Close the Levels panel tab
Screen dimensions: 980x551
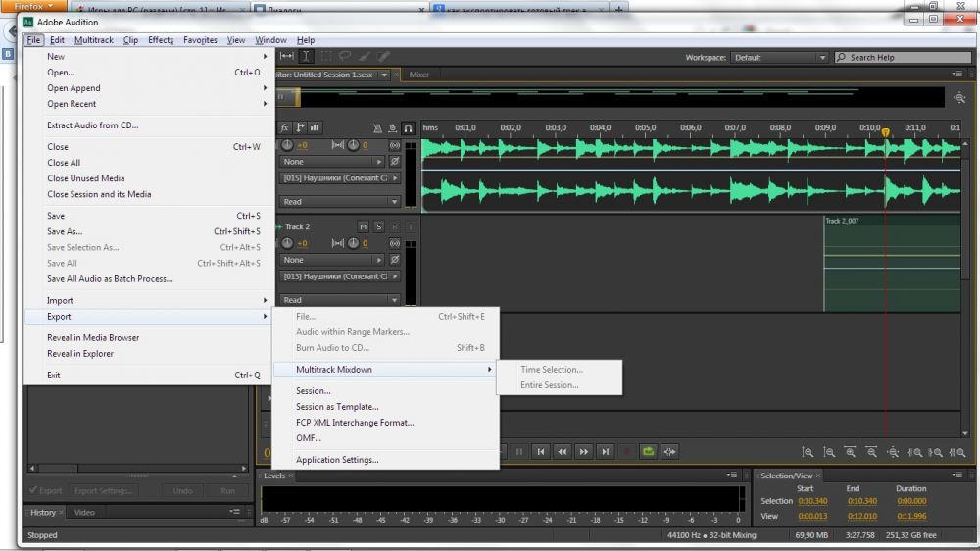291,476
